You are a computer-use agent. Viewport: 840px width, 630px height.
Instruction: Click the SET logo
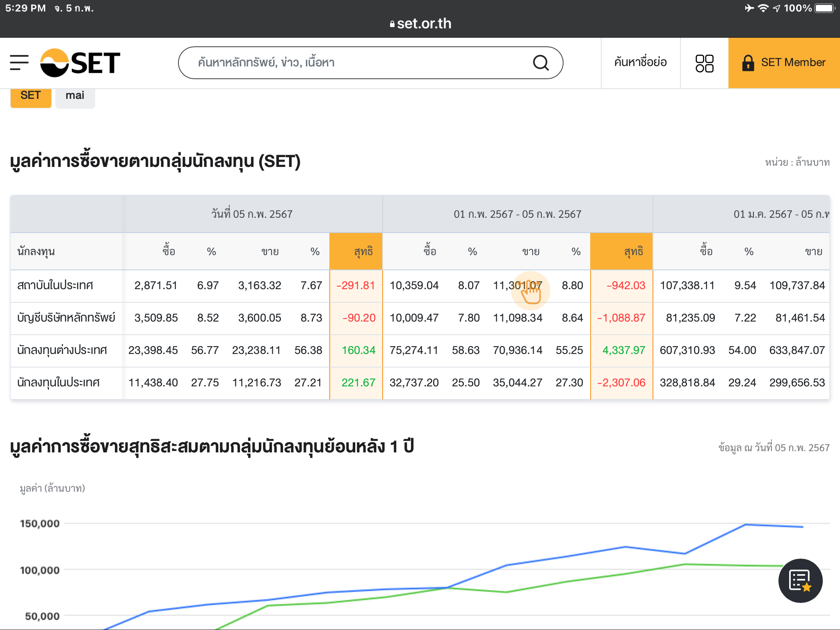tap(80, 63)
